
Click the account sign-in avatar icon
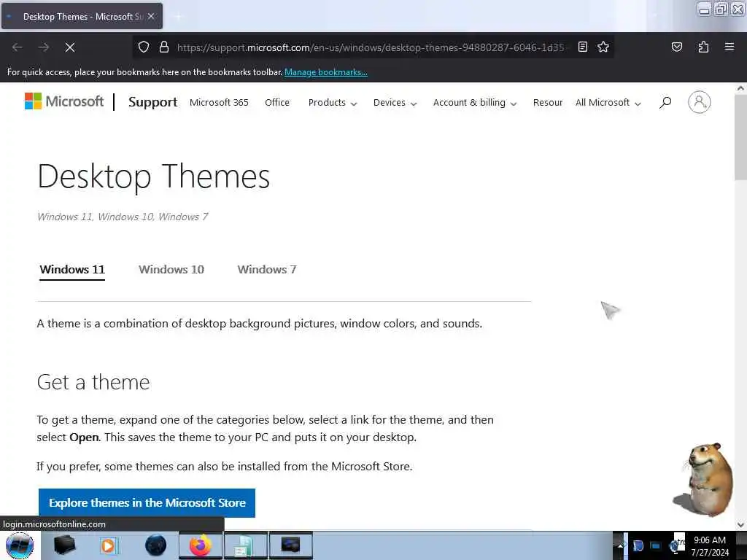tap(699, 102)
